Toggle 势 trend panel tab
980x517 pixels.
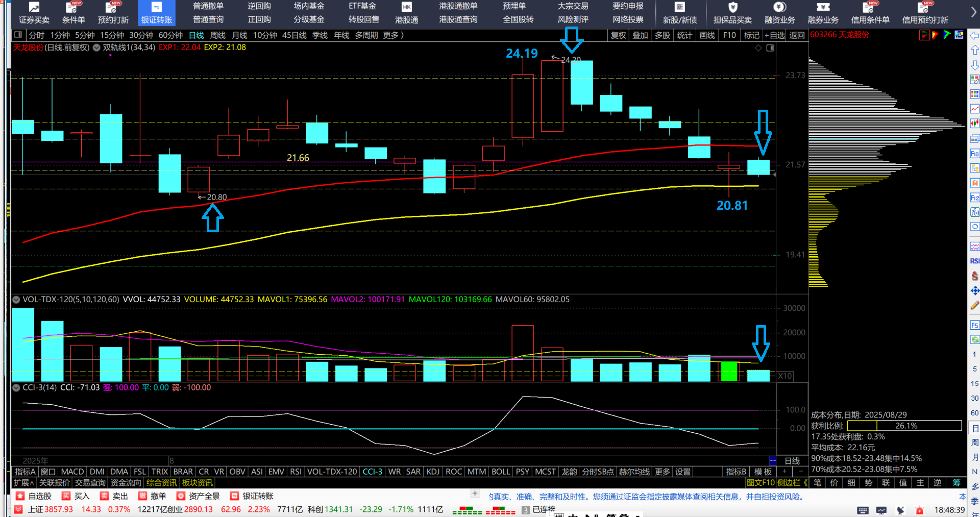(x=869, y=482)
